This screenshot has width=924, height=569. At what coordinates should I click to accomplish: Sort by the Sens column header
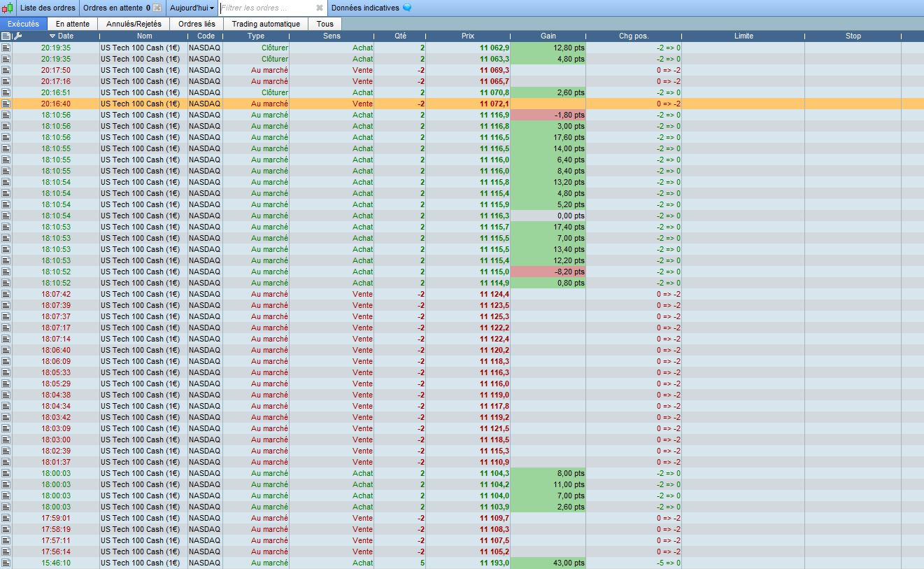click(332, 36)
